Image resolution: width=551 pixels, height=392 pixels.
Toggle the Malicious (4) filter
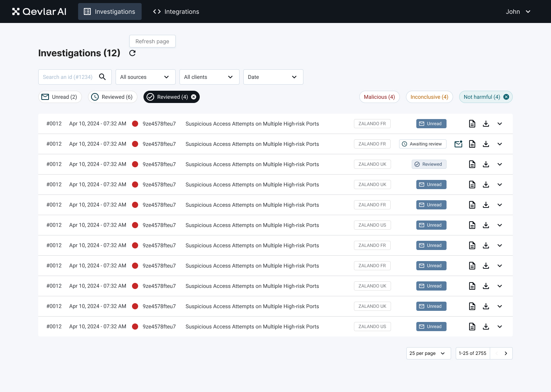pos(379,97)
